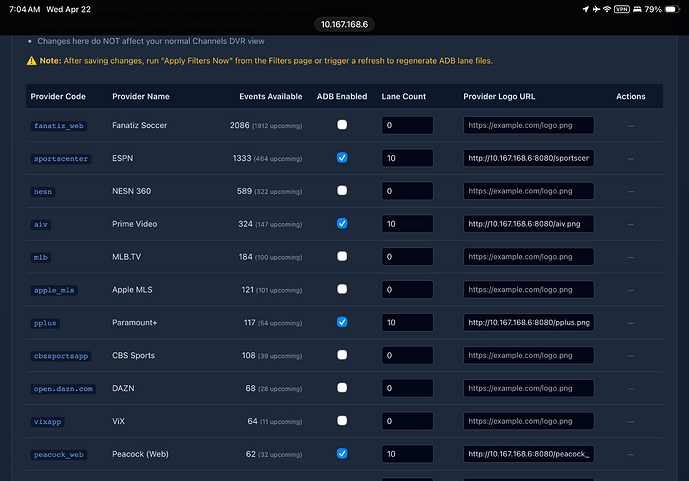Image resolution: width=689 pixels, height=481 pixels.
Task: Click the Events Available column header
Action: 271,96
